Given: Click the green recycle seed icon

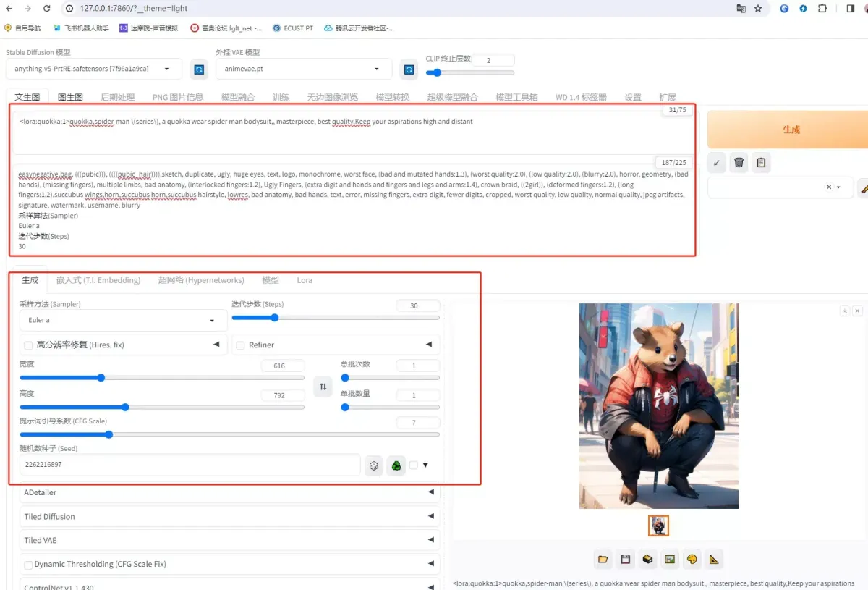Looking at the screenshot, I should click(x=396, y=465).
